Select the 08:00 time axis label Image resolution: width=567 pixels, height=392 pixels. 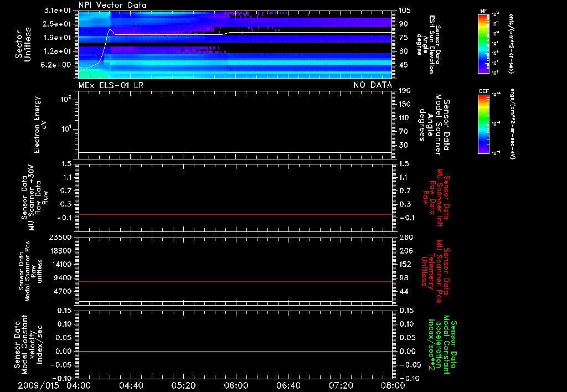point(393,385)
